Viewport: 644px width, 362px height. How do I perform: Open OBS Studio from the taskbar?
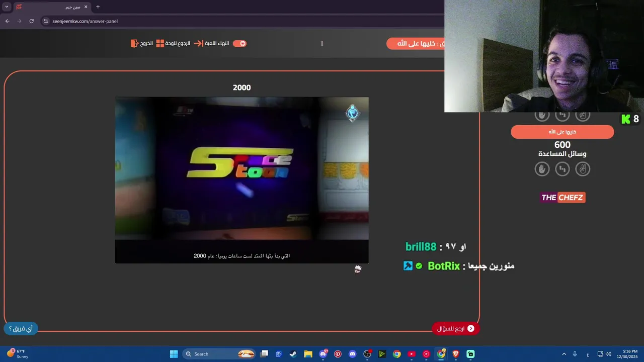pyautogui.click(x=367, y=354)
